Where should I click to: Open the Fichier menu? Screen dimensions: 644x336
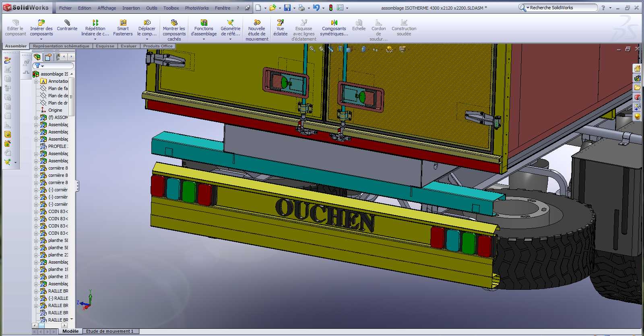65,8
